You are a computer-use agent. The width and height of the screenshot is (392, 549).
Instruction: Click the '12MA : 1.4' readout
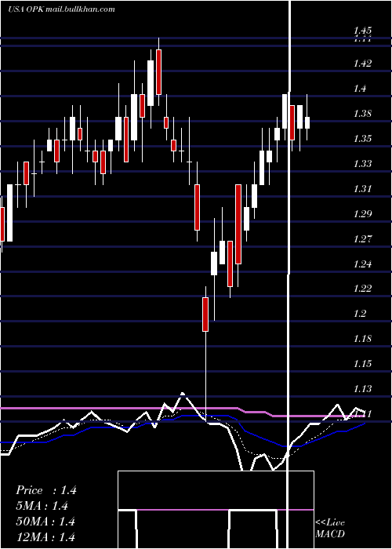[x=45, y=536]
